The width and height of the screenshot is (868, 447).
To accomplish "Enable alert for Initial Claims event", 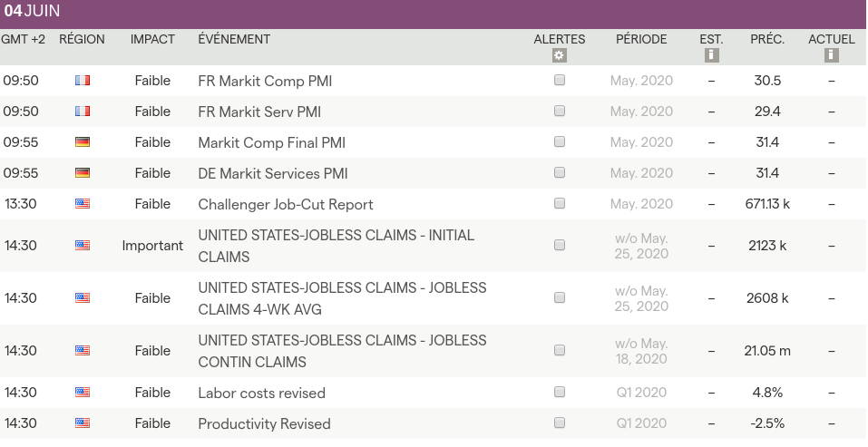I will (x=560, y=245).
